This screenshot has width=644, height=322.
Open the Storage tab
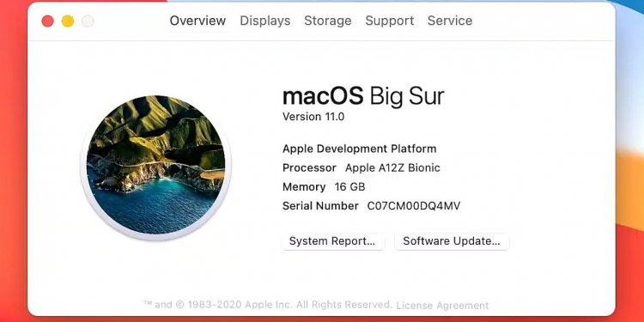point(327,21)
